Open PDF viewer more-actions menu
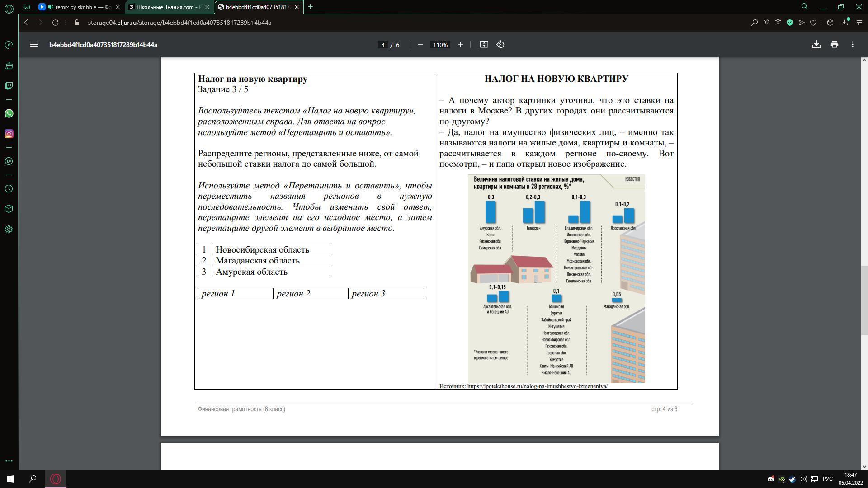The height and width of the screenshot is (488, 868). click(853, 44)
